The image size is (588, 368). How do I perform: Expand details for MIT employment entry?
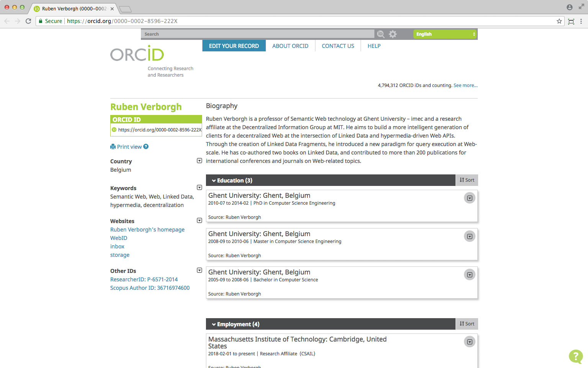point(470,342)
